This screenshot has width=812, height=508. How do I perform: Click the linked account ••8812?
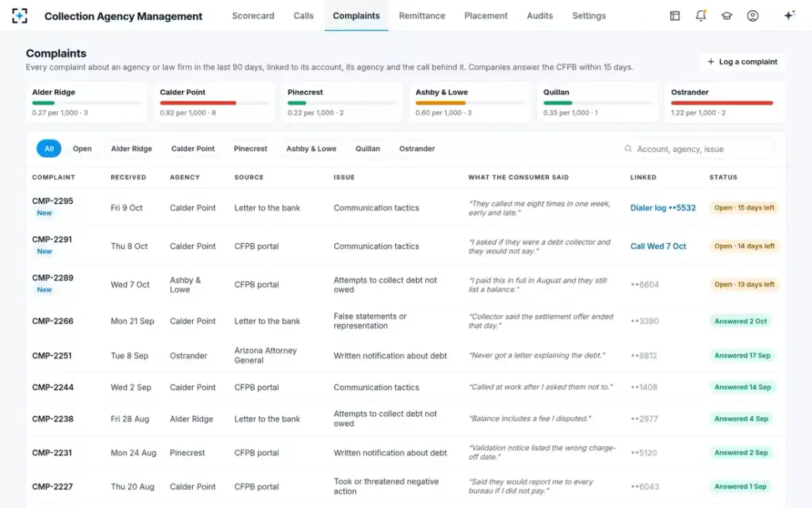(x=644, y=356)
